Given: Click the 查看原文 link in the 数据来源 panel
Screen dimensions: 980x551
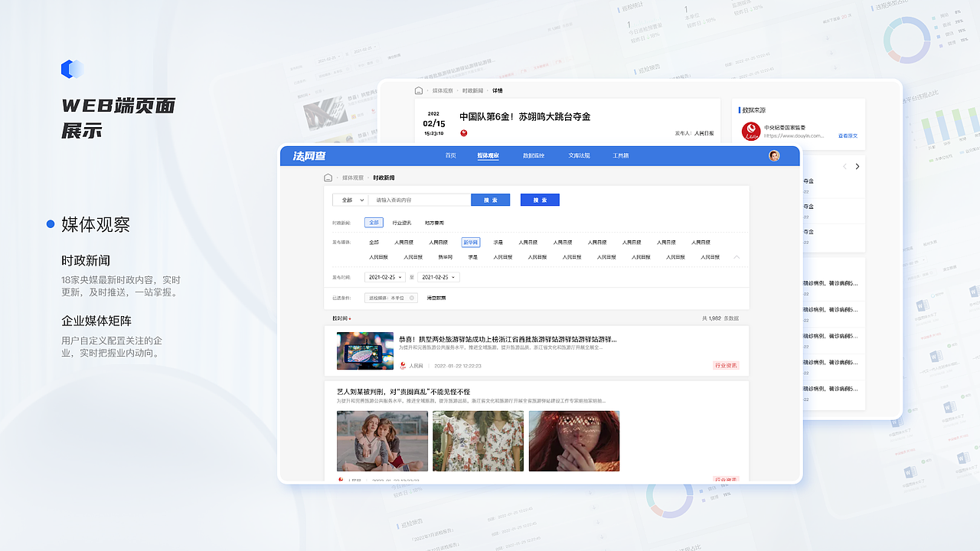Looking at the screenshot, I should click(x=848, y=135).
